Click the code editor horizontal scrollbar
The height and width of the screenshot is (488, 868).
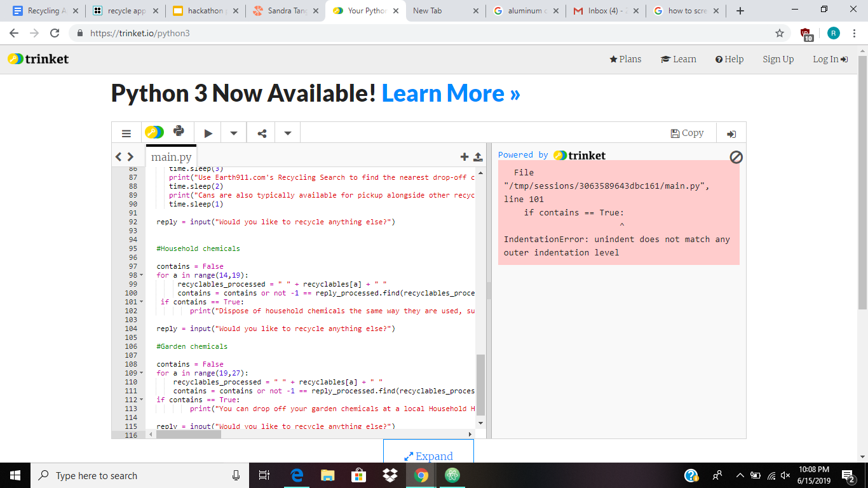189,435
